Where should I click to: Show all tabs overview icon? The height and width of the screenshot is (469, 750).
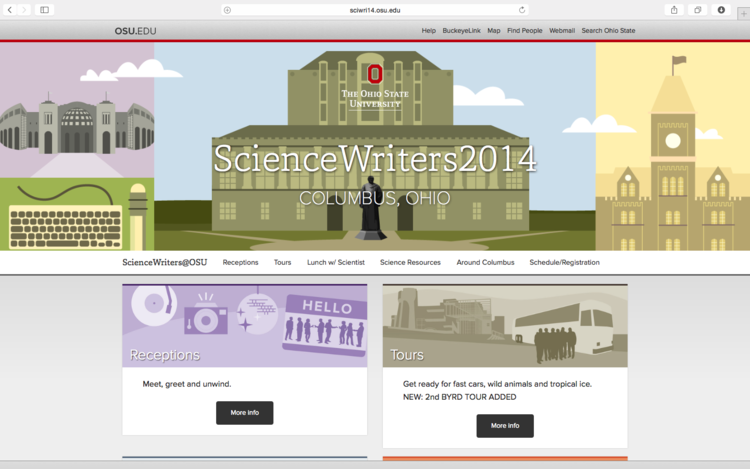(697, 10)
